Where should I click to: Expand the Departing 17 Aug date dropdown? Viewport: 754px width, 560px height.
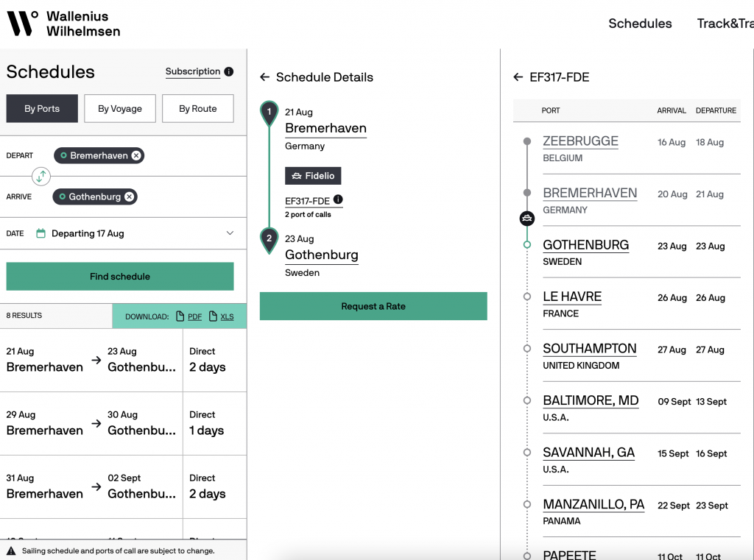230,233
